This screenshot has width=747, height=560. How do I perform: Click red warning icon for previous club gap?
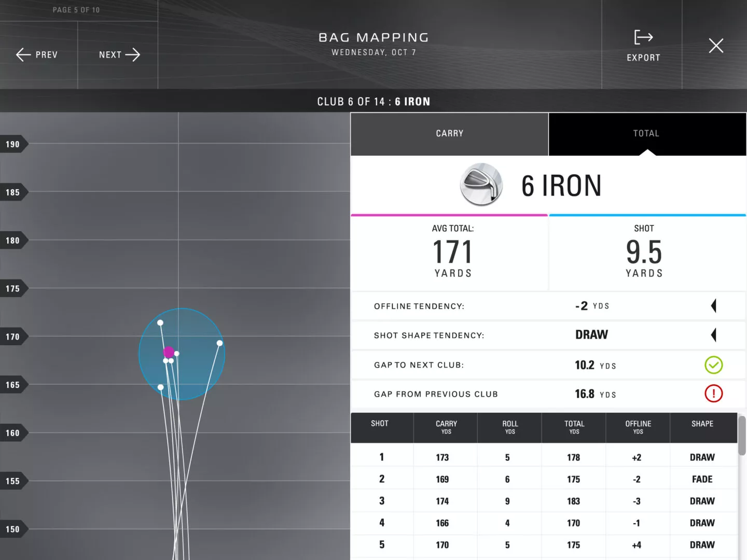tap(713, 394)
